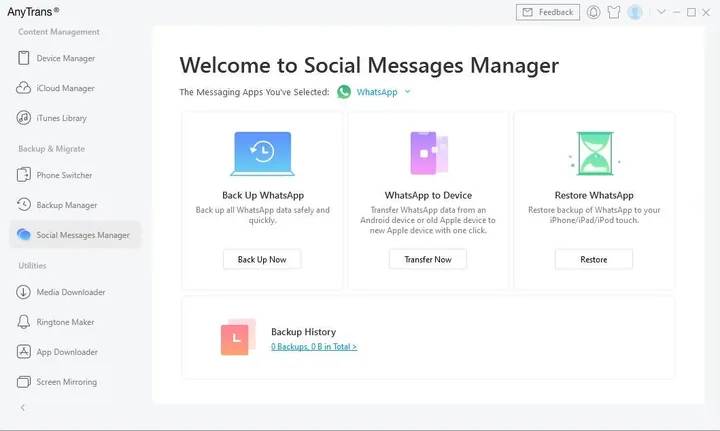Image resolution: width=720 pixels, height=431 pixels.
Task: Open Device Manager from sidebar
Action: click(x=66, y=58)
